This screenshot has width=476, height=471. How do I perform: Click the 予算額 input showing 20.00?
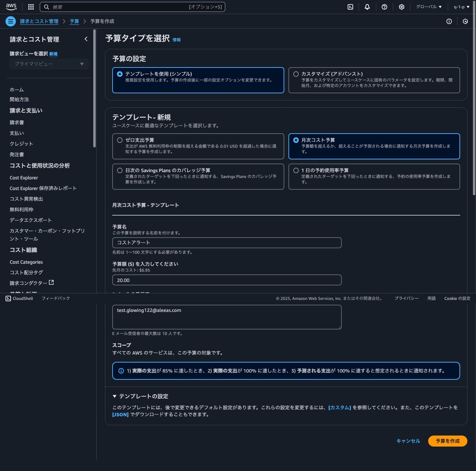click(227, 280)
